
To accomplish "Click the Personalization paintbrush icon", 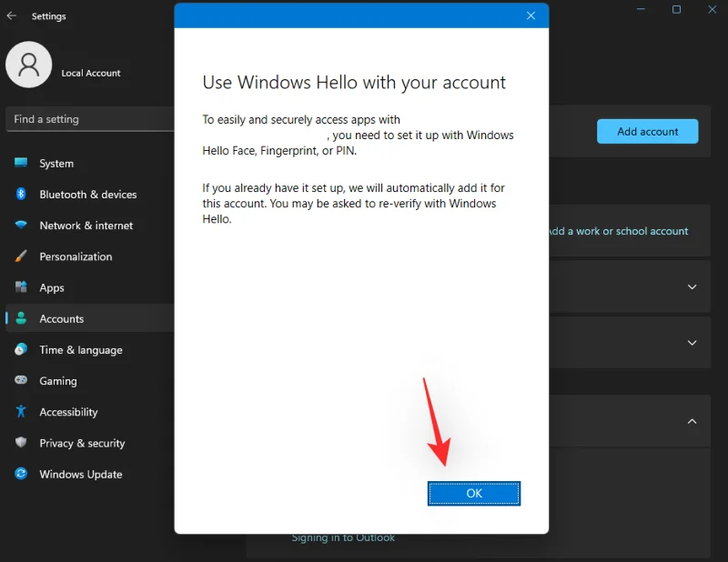I will click(x=21, y=256).
